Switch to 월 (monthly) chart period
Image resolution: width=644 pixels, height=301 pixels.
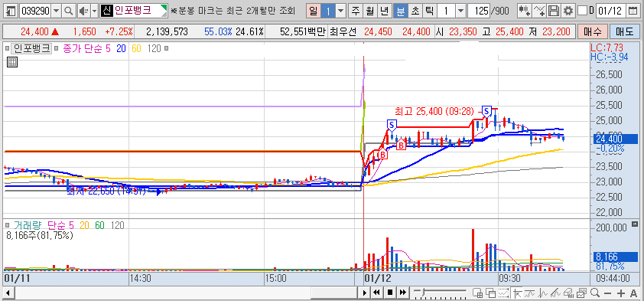point(369,10)
